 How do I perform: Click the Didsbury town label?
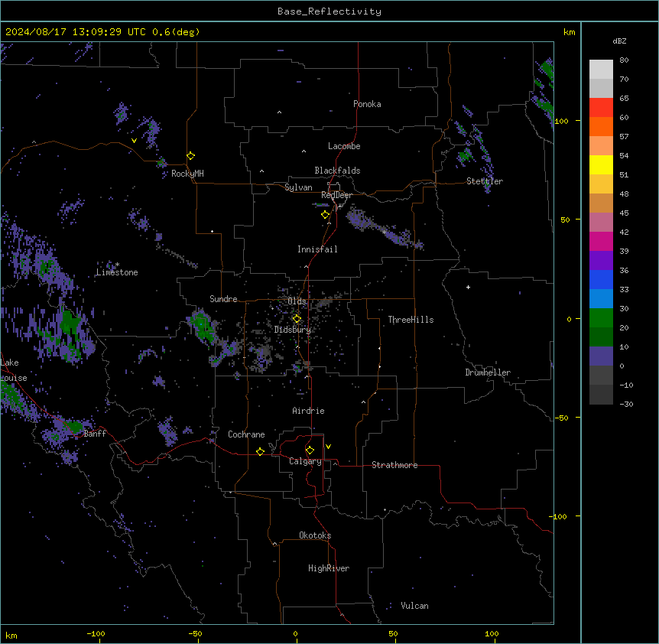(x=293, y=330)
